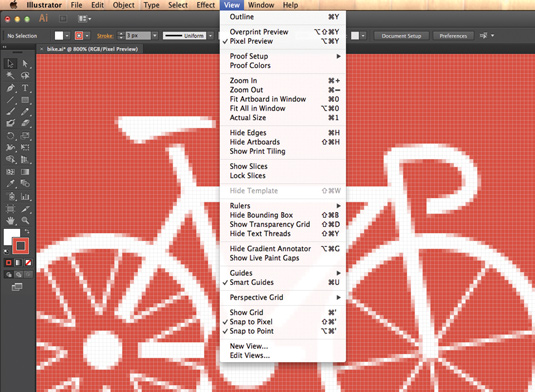Screen dimensions: 535x392
Task: Select the Line Segment tool
Action: coord(10,100)
